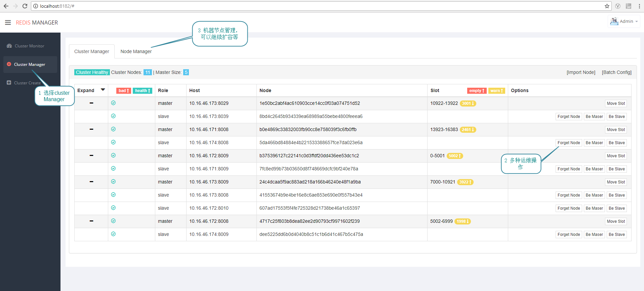Click health check icon for 10.16.46.172:8010
Viewport: 644px width, 291px height.
point(113,208)
